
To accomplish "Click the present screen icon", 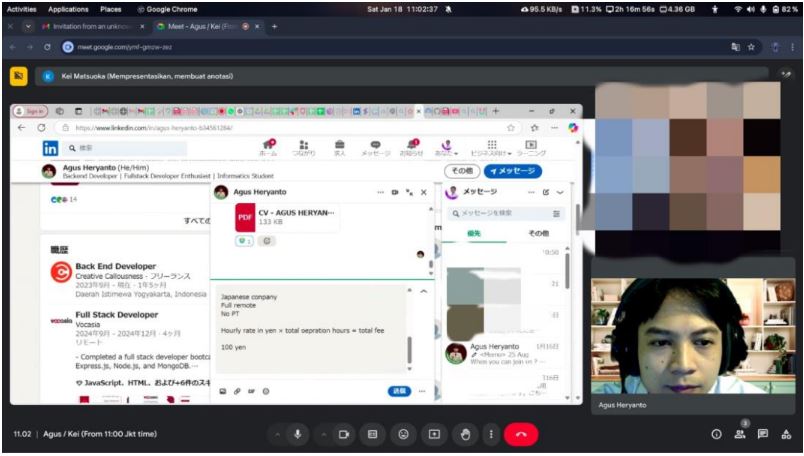I will tap(434, 434).
